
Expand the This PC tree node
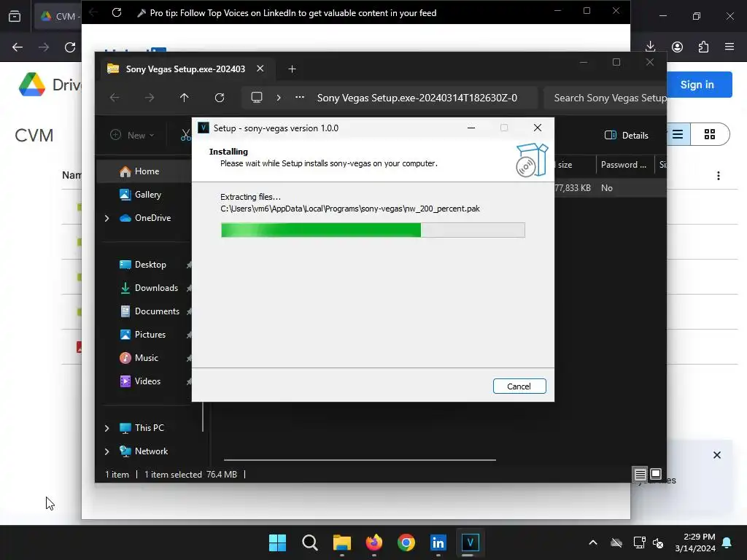coord(107,428)
